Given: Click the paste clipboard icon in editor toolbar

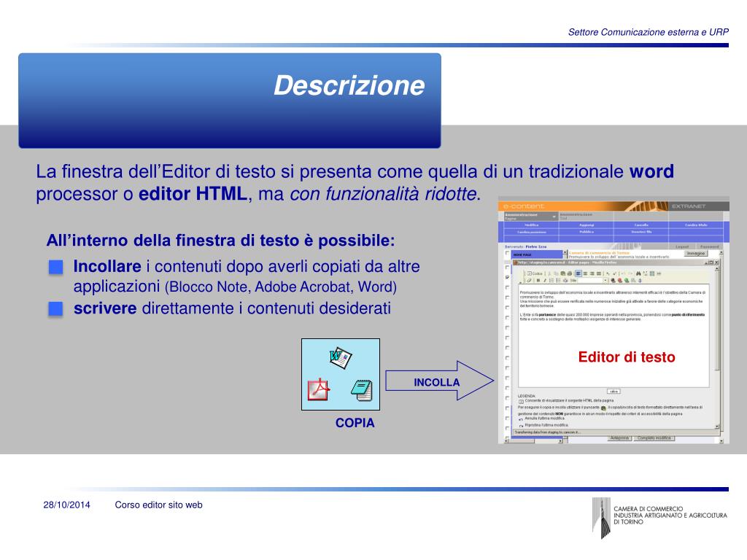Looking at the screenshot, I should point(563,274).
